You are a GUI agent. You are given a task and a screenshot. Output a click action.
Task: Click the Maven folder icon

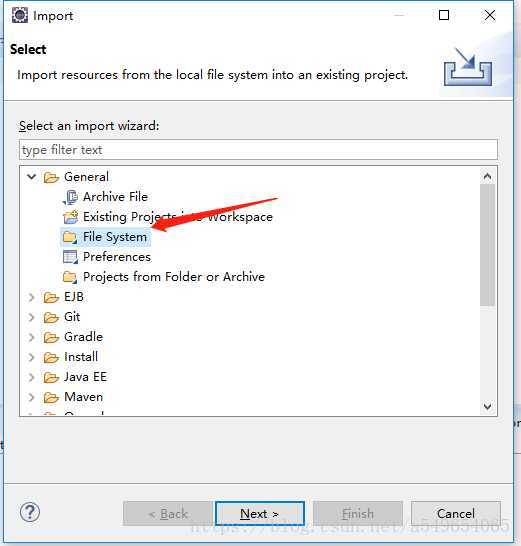(51, 397)
